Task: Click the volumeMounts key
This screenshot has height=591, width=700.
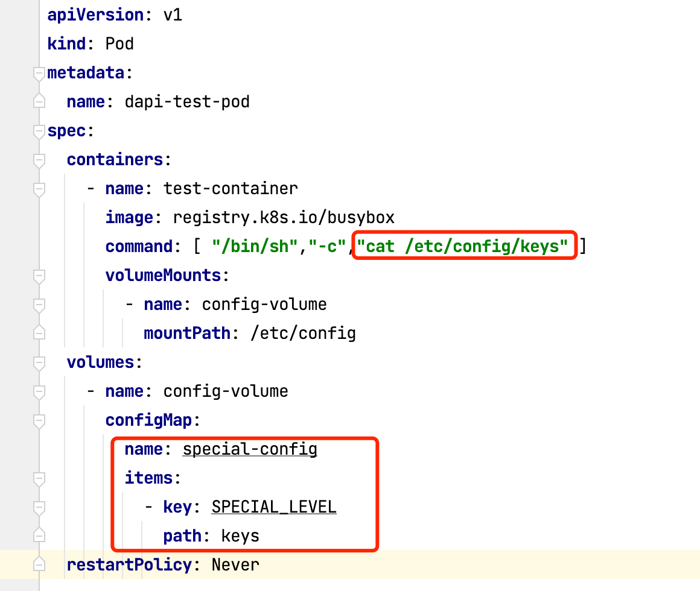Action: tap(163, 276)
